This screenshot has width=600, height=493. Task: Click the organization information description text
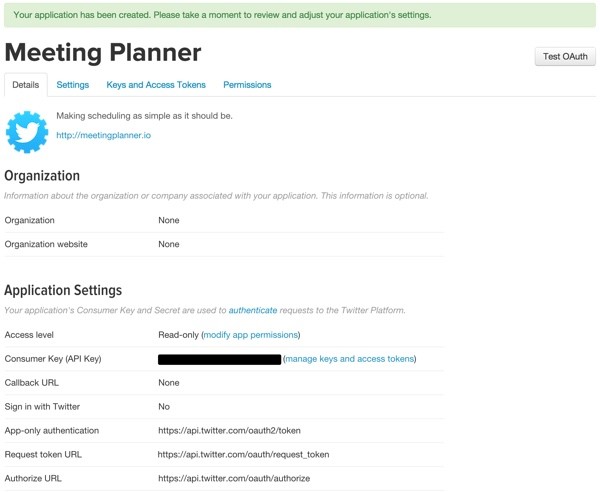click(x=216, y=196)
